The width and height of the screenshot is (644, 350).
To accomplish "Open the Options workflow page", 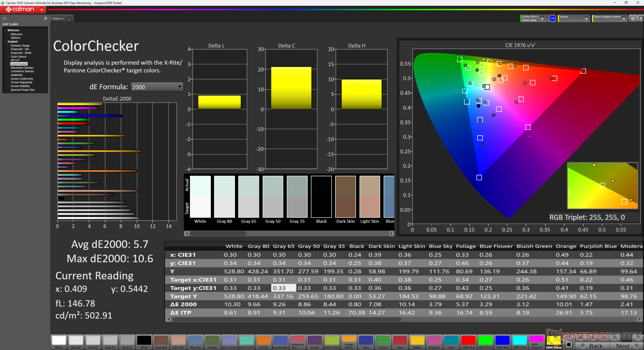I will 15,38.
